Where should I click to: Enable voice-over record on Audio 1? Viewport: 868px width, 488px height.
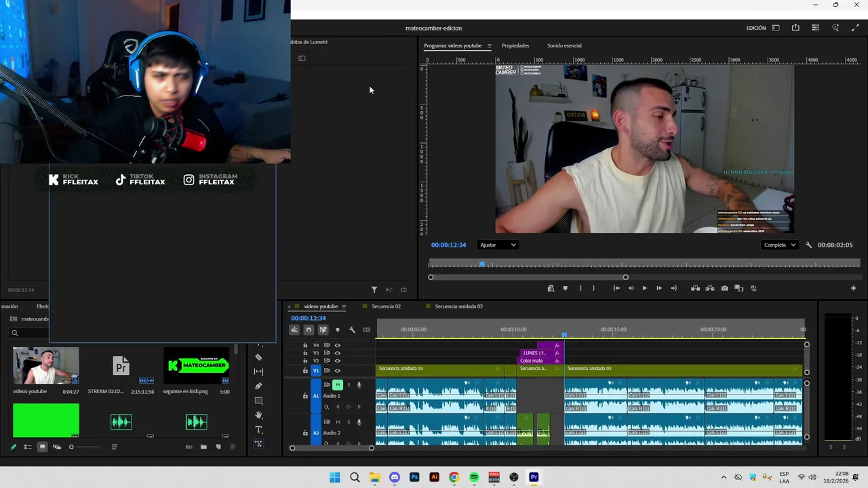[x=359, y=385]
